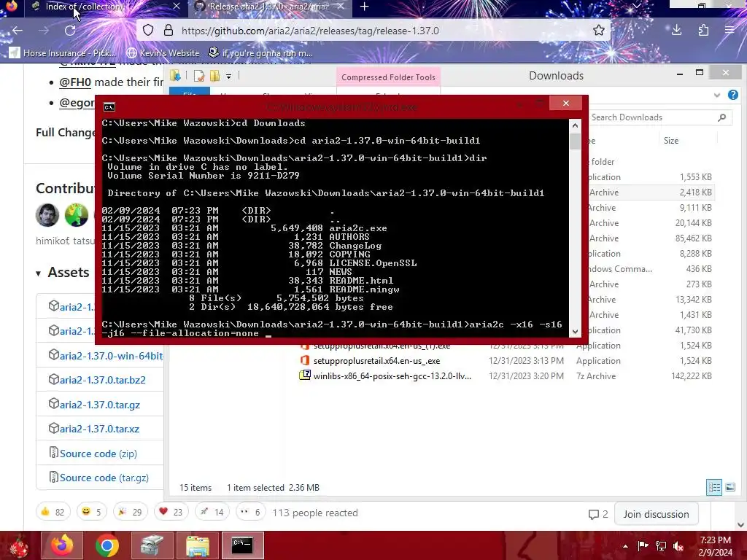The height and width of the screenshot is (560, 747).
Task: Toggle rocket reaction with 14
Action: [x=212, y=512]
